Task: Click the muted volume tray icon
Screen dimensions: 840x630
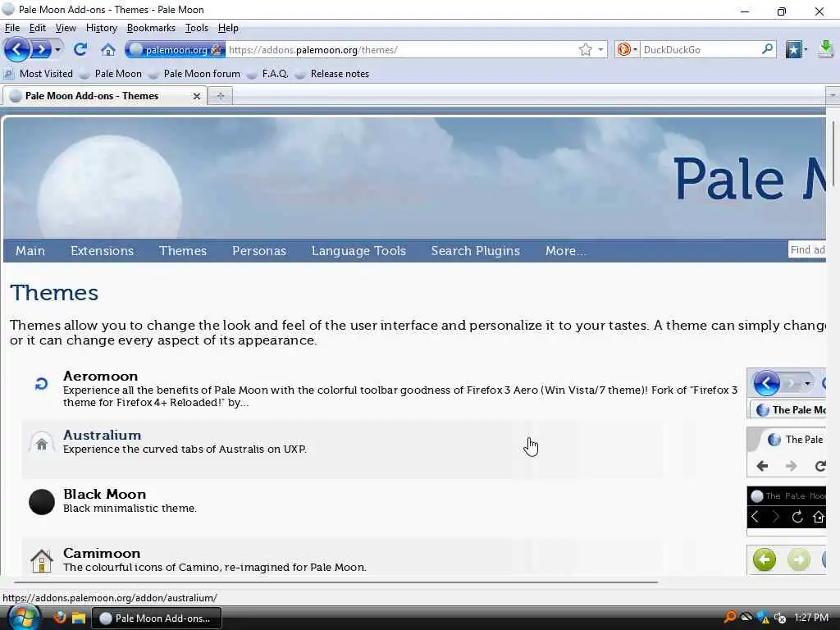Action: pos(779,618)
